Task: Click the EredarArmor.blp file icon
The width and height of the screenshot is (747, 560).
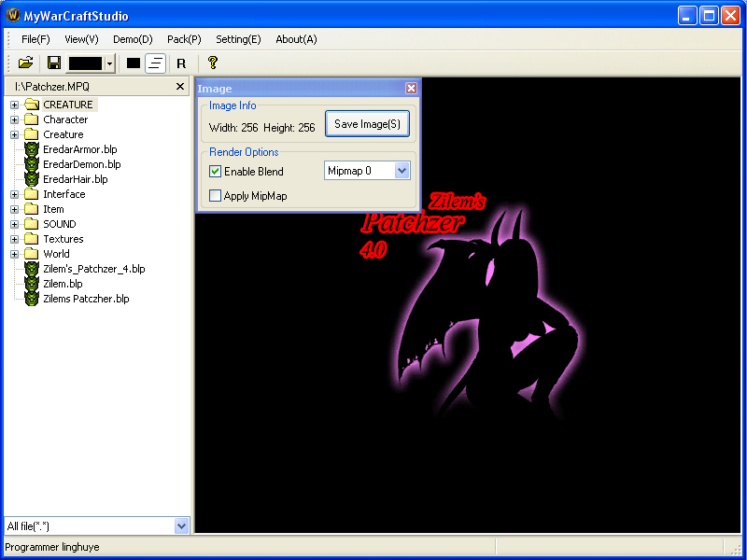Action: [x=32, y=149]
